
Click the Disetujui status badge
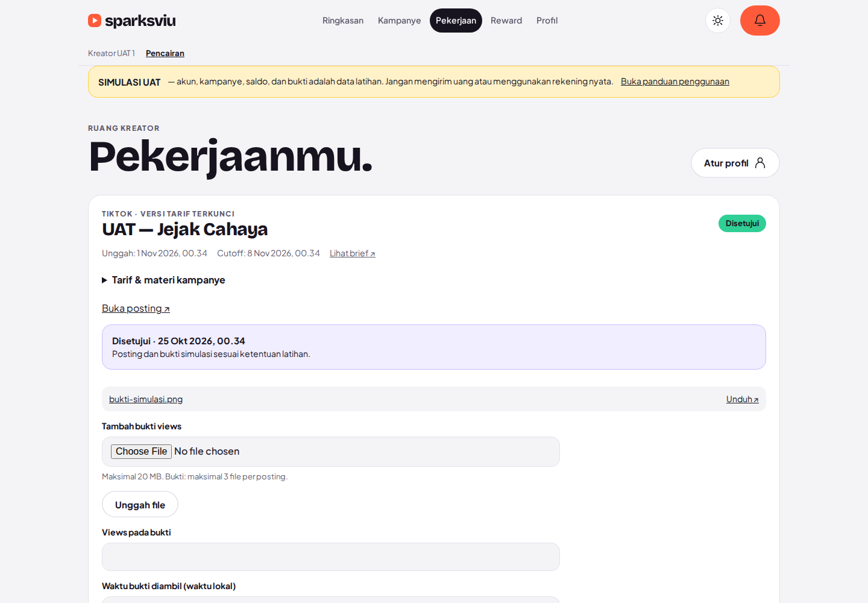[742, 223]
